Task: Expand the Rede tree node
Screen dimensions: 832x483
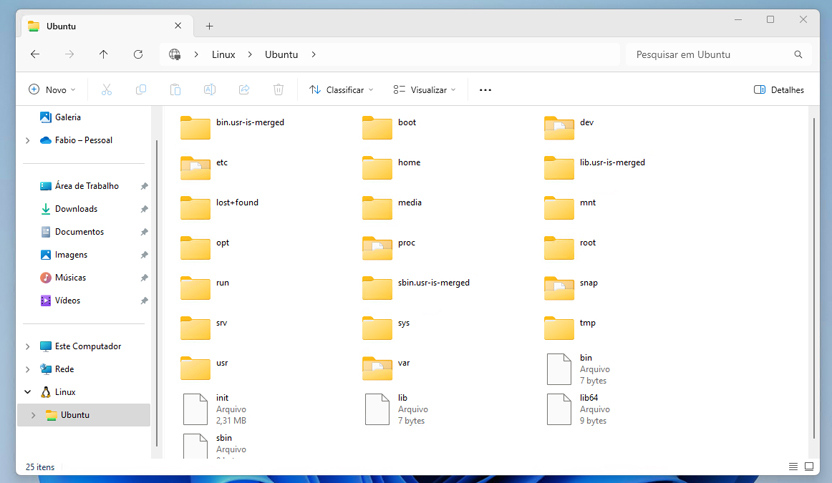Action: coord(28,369)
